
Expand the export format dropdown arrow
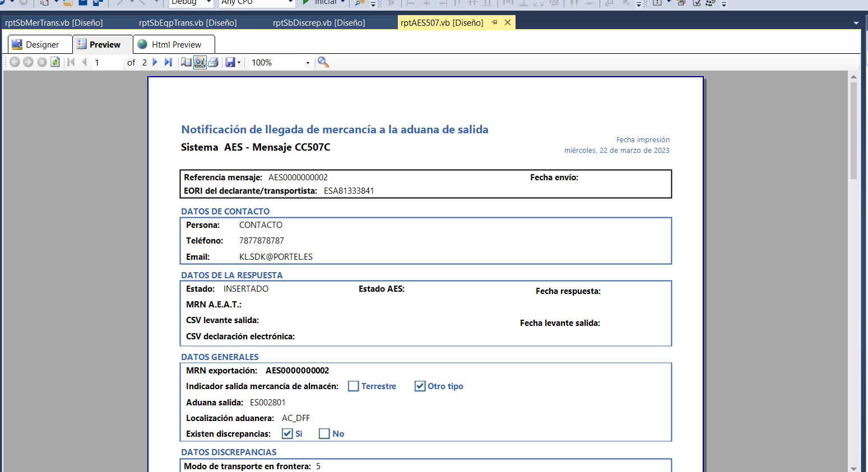[x=239, y=63]
